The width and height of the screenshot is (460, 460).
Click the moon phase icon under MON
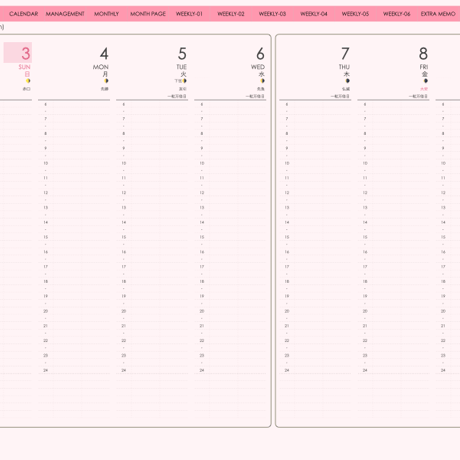(x=106, y=81)
